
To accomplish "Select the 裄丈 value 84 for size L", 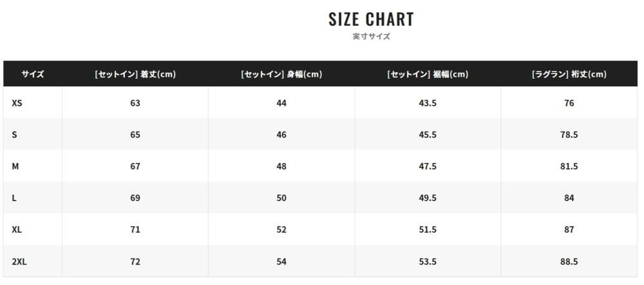I will [x=569, y=198].
